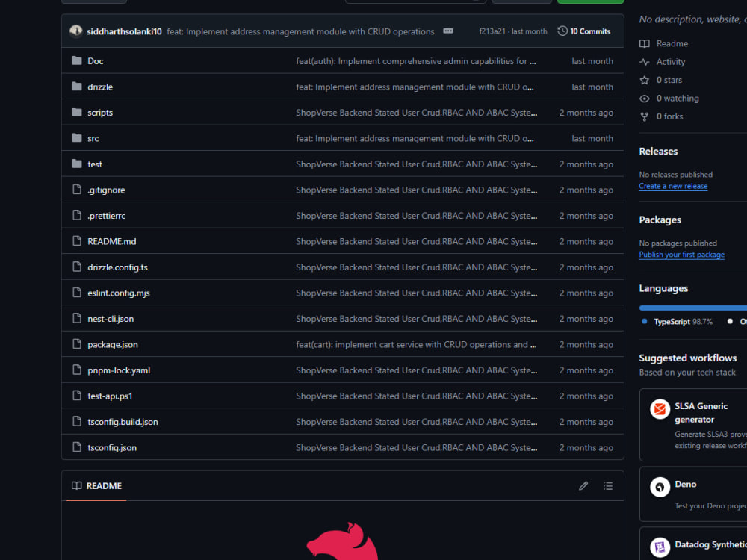Click Create a new release link
This screenshot has height=560, width=747.
(x=673, y=186)
